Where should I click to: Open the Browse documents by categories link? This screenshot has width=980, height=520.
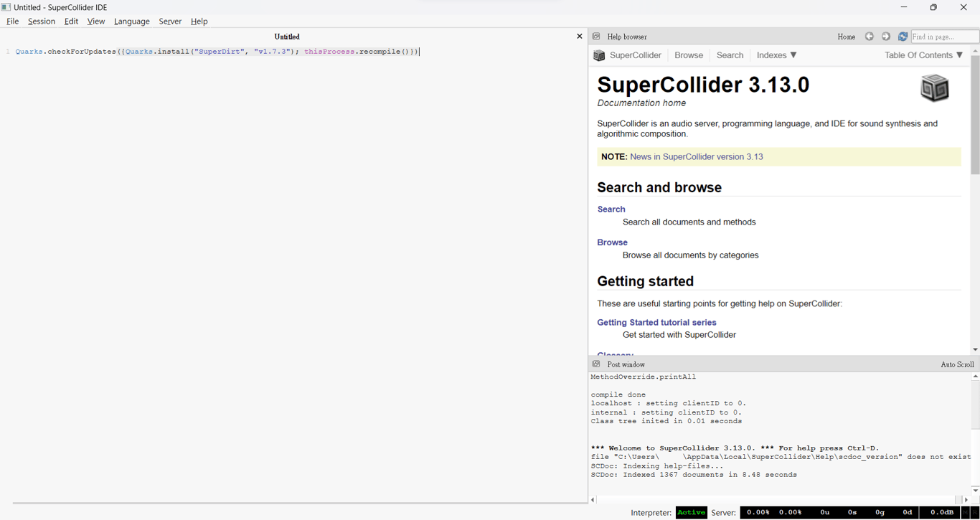tap(613, 242)
